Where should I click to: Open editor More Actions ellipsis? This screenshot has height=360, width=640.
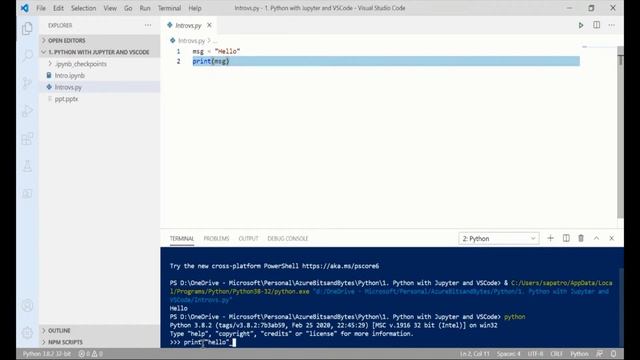point(611,25)
